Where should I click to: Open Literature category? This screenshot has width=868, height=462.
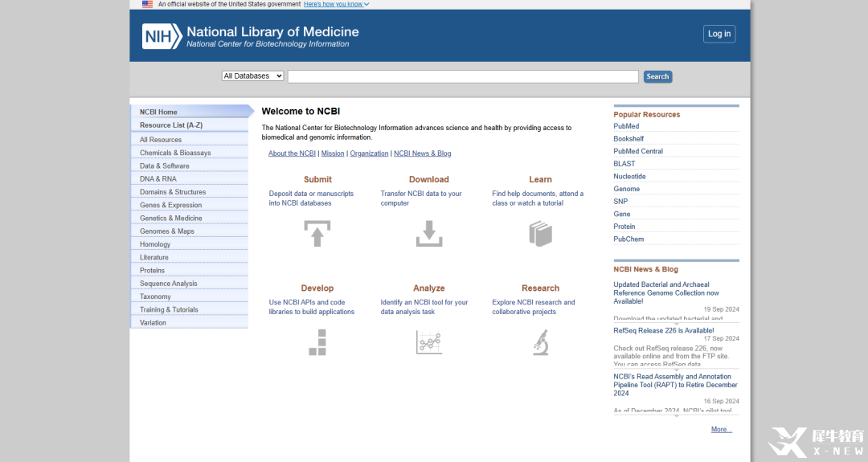pos(190,257)
